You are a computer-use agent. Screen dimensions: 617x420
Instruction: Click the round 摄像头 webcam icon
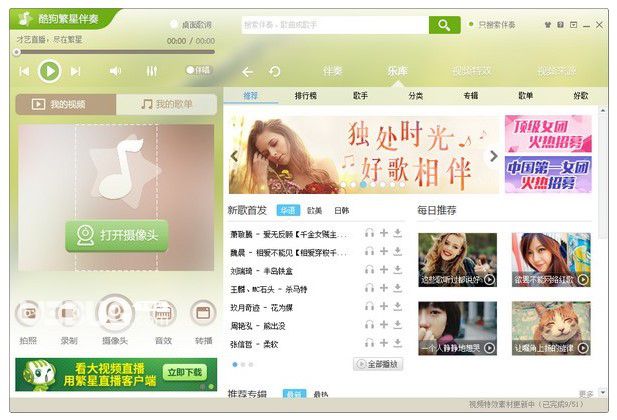[x=115, y=314]
